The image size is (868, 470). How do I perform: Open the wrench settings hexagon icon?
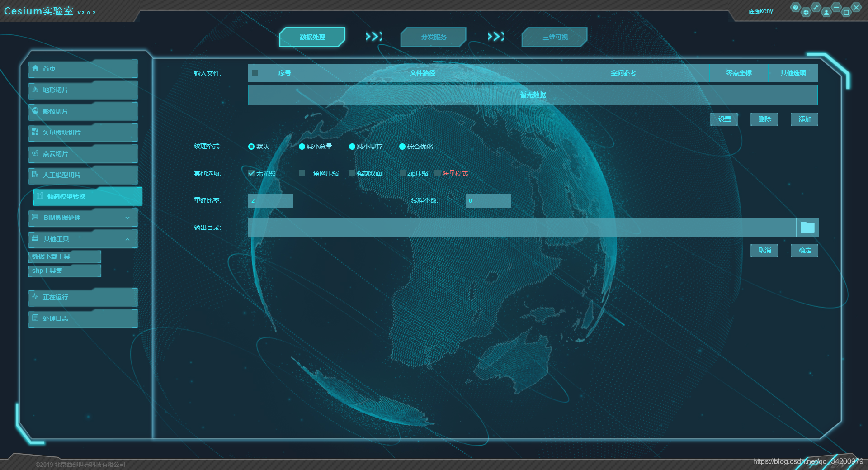pos(816,7)
